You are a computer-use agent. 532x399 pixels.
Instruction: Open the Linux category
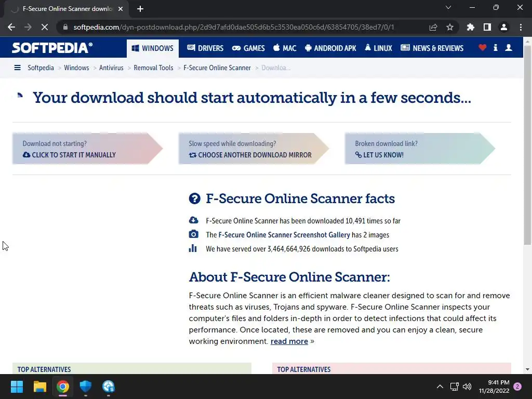click(379, 48)
